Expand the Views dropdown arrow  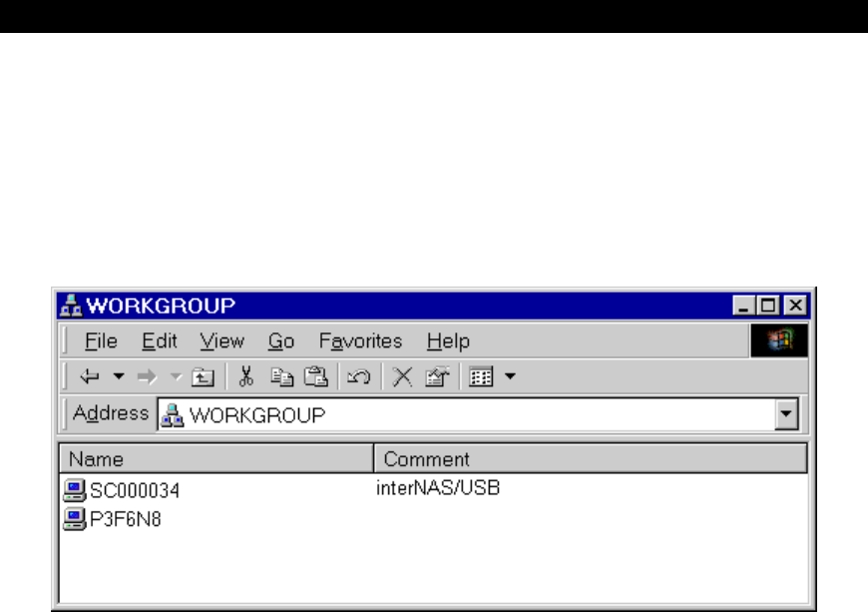511,376
